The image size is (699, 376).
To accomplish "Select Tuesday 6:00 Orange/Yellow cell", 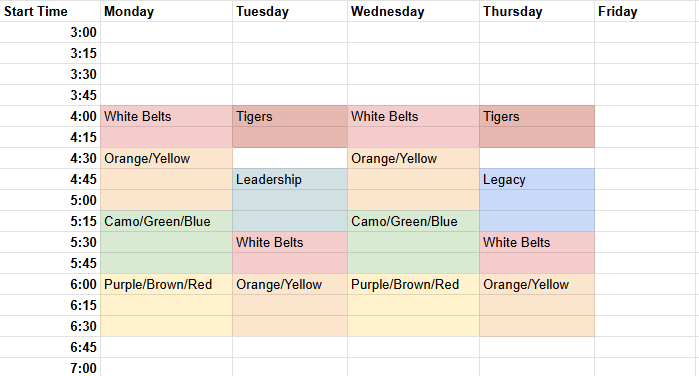I will tap(290, 284).
